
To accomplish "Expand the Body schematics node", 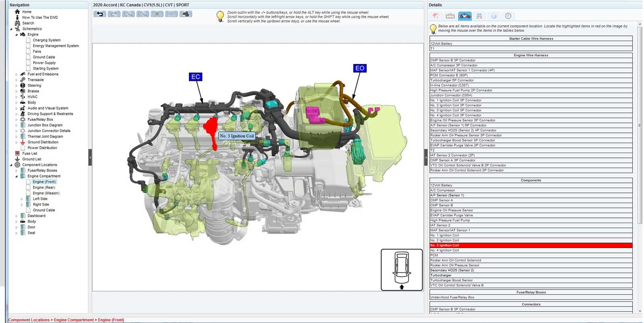I will (17, 103).
